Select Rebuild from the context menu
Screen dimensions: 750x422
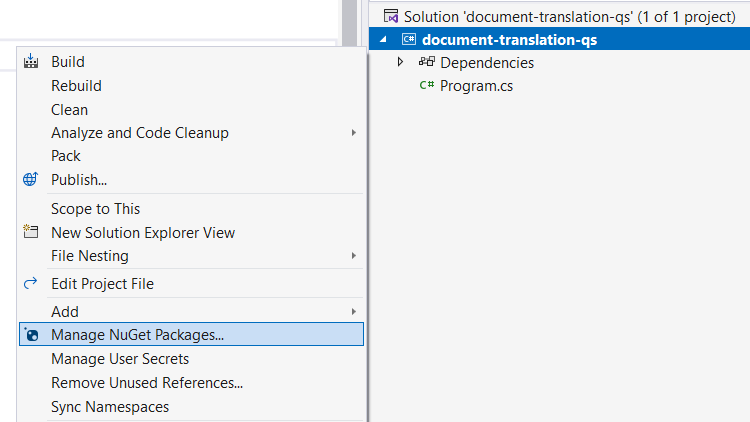click(x=76, y=86)
